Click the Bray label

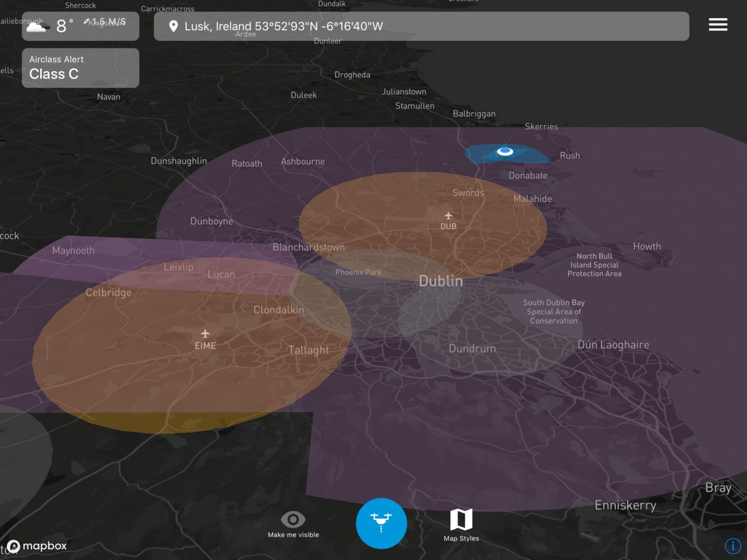pos(718,488)
